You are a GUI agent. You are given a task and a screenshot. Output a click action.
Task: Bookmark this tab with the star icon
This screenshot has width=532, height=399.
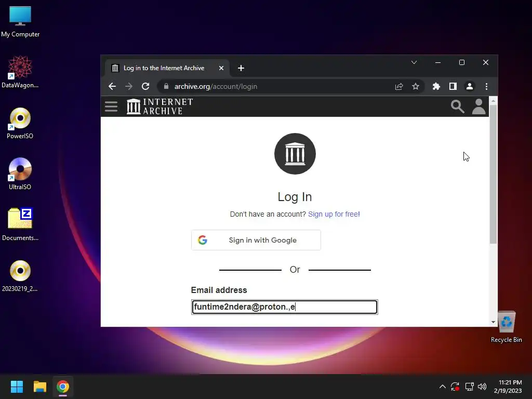click(416, 87)
